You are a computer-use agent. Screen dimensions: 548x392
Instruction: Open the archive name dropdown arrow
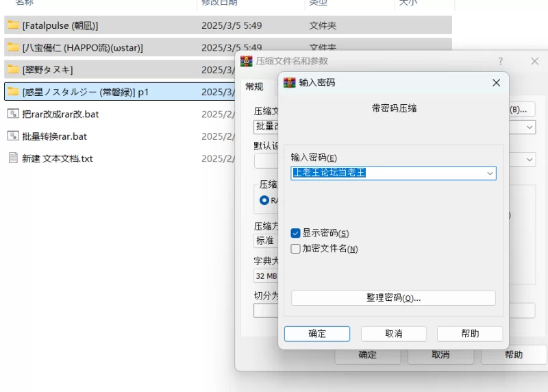[530, 127]
